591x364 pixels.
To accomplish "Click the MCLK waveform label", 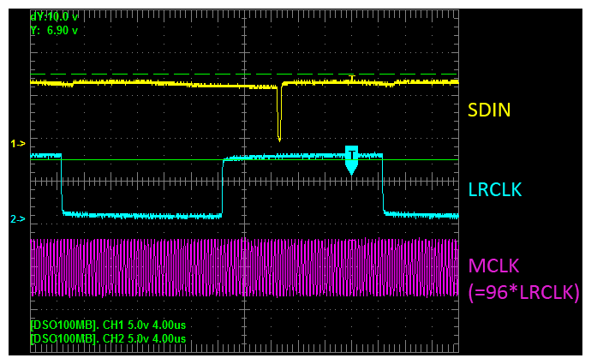I will pyautogui.click(x=493, y=266).
